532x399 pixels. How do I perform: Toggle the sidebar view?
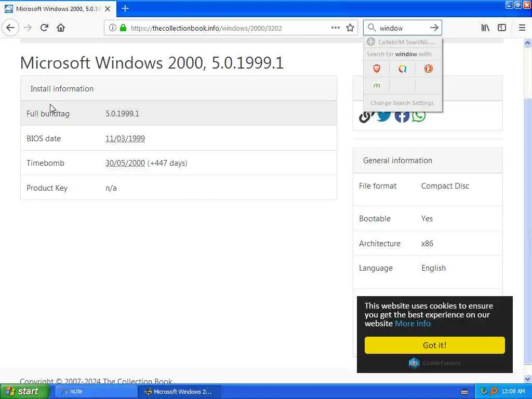point(502,28)
